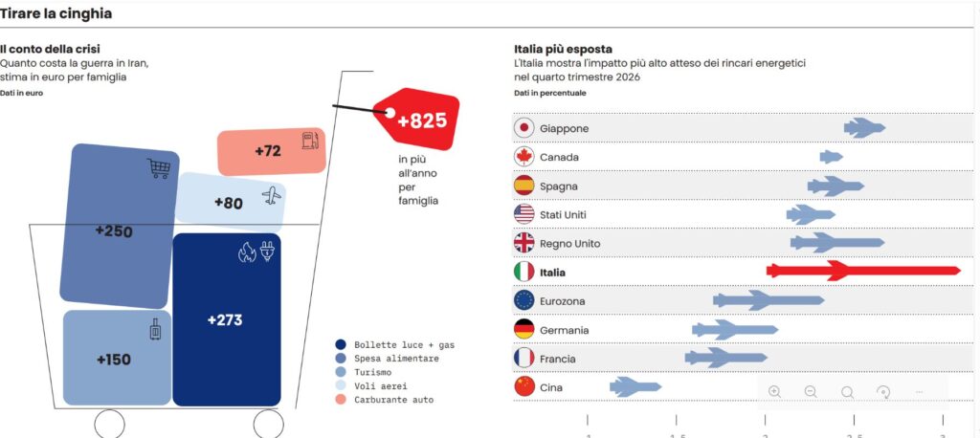The width and height of the screenshot is (980, 438).
Task: Click the zoom in magnifier icon
Action: [x=774, y=391]
